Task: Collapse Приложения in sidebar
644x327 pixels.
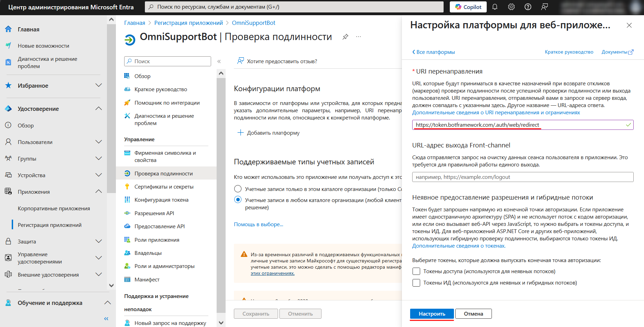Action: pos(99,191)
